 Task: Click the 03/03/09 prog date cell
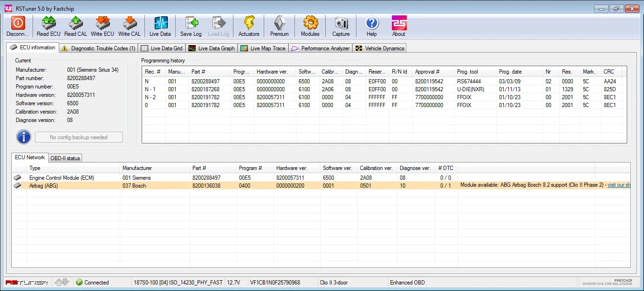point(509,81)
